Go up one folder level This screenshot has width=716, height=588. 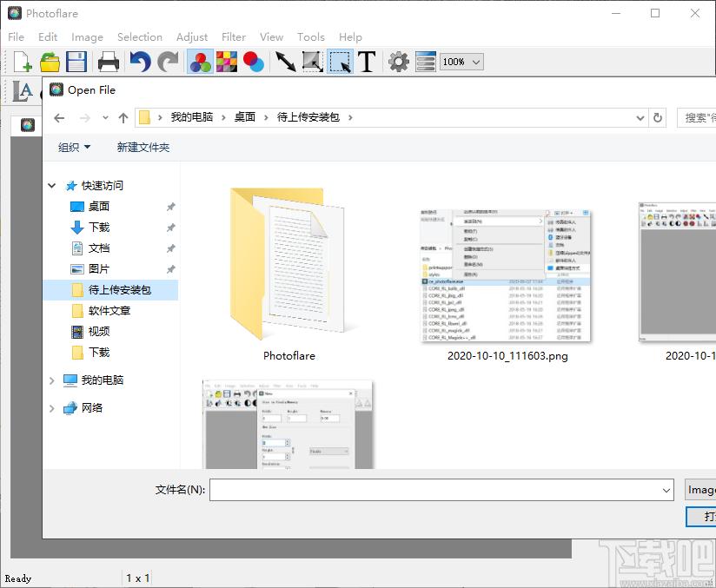[x=123, y=118]
